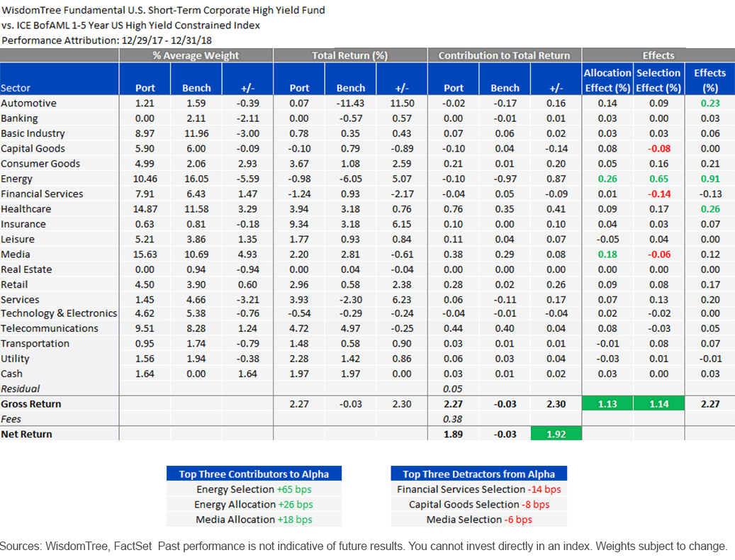735x560 pixels.
Task: Select the Automotive row label
Action: click(x=28, y=103)
